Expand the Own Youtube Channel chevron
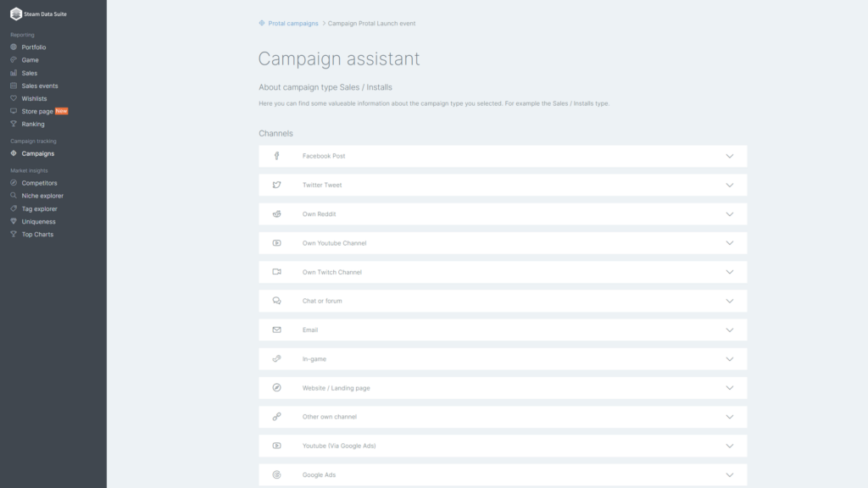The width and height of the screenshot is (868, 488). point(730,243)
